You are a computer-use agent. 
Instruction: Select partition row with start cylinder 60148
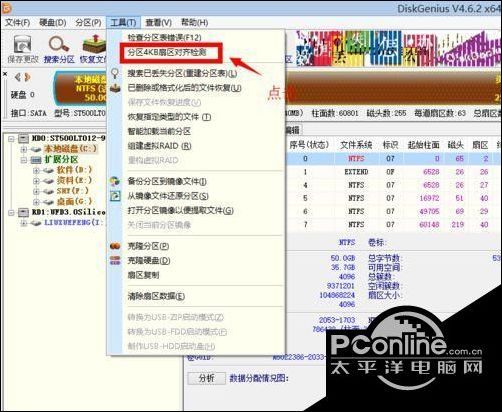[393, 225]
